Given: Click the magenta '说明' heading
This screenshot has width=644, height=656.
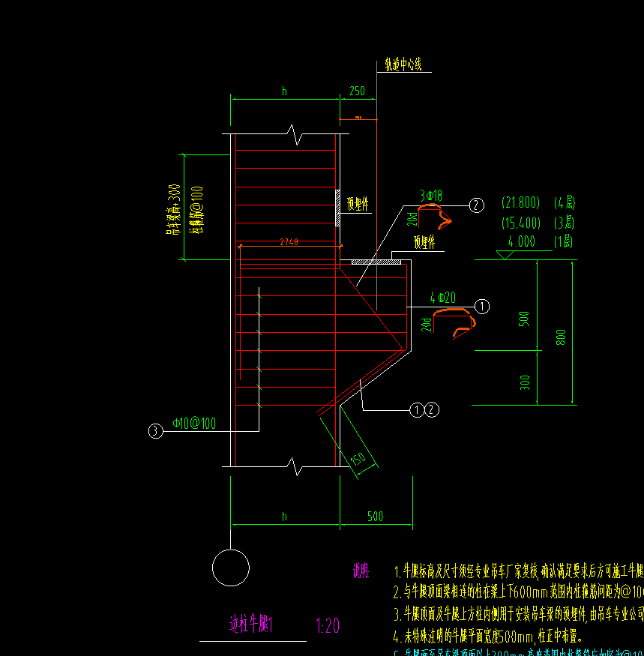Looking at the screenshot, I should 361,571.
